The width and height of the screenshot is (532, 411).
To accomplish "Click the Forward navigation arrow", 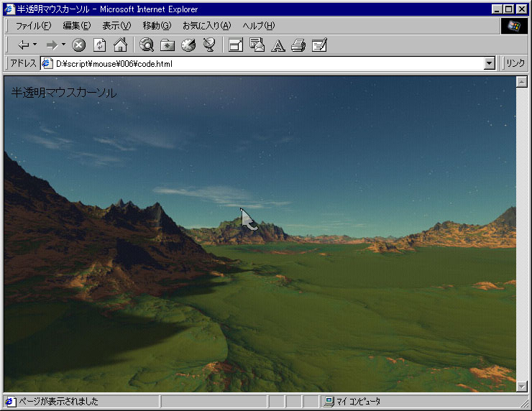I will tap(51, 45).
